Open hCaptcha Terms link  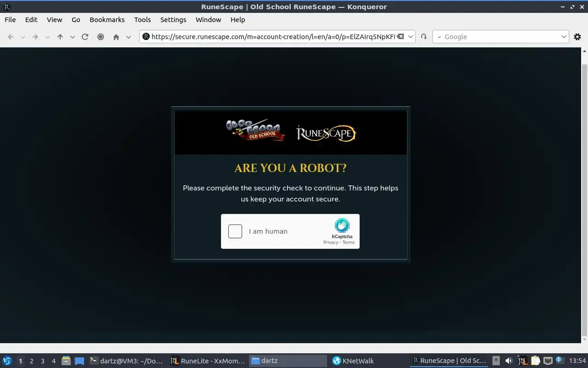point(348,242)
